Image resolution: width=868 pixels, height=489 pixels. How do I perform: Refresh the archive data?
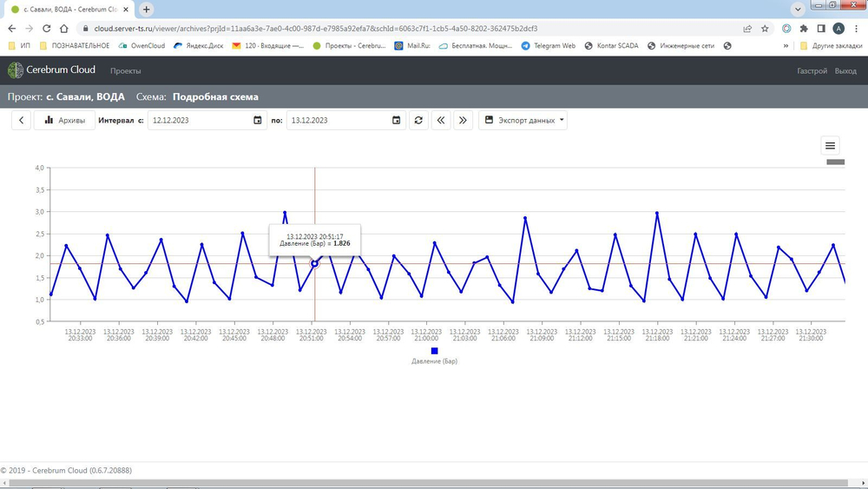418,120
